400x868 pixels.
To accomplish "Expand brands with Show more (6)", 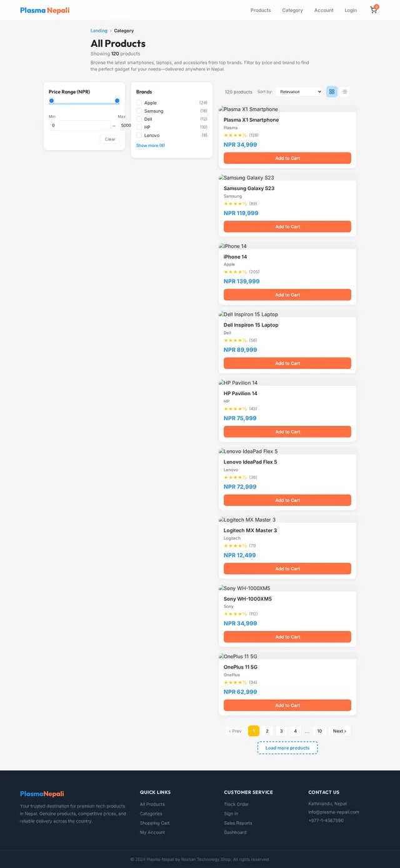I will point(151,146).
